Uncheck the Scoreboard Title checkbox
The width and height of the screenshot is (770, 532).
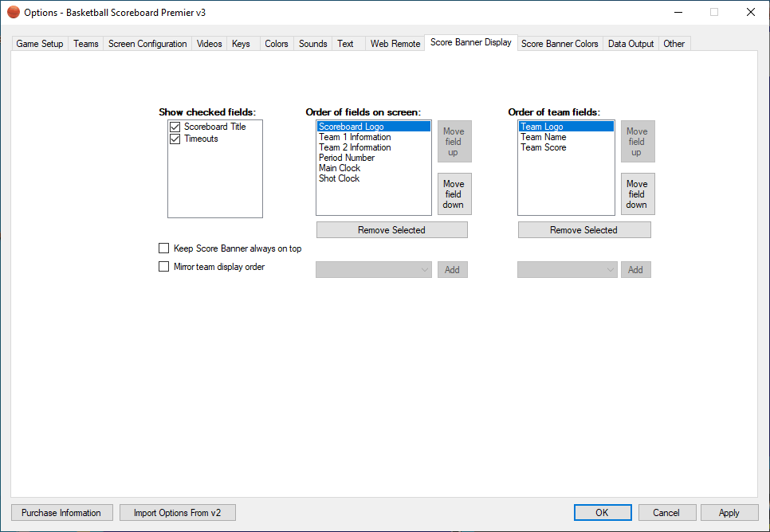coord(175,127)
